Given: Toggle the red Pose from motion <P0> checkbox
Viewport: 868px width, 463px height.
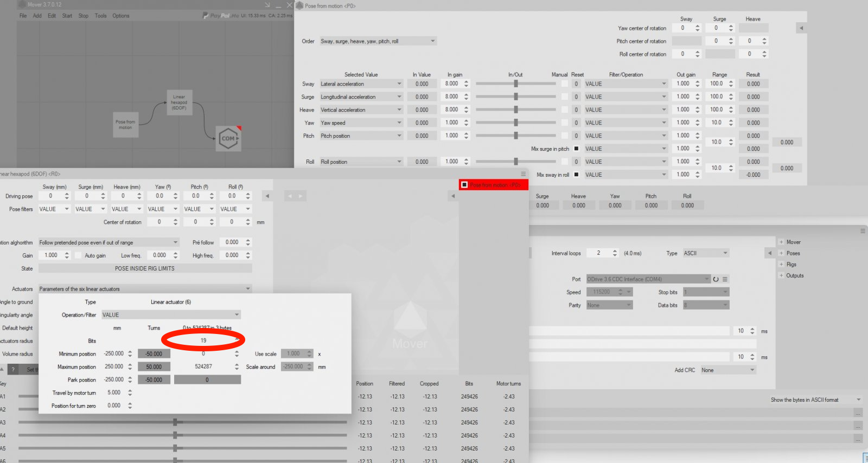Looking at the screenshot, I should click(x=464, y=185).
